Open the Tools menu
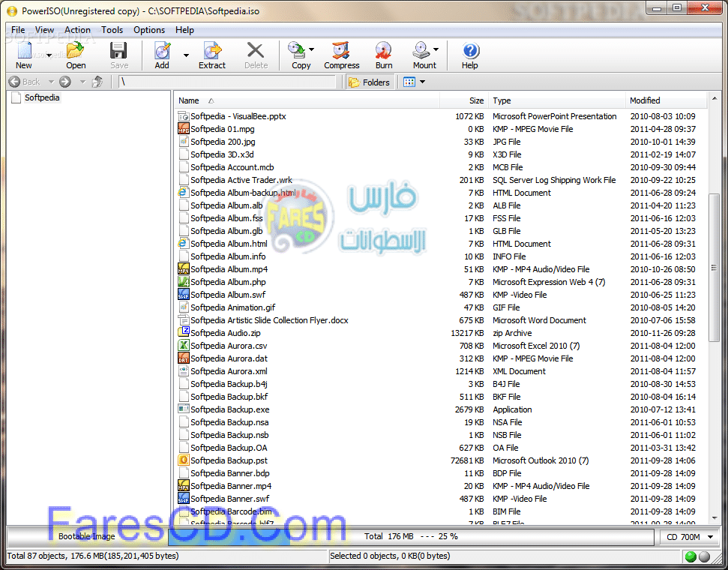Viewport: 728px width, 570px height. coord(112,30)
